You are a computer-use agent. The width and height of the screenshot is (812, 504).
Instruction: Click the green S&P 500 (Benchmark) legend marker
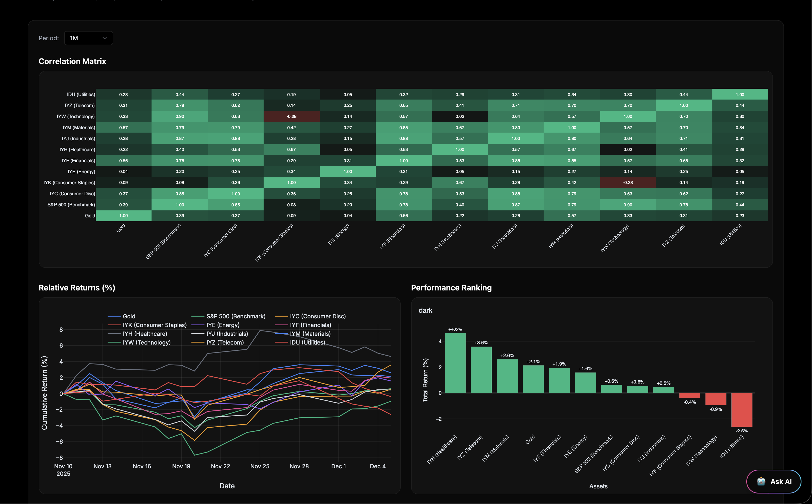coord(198,316)
